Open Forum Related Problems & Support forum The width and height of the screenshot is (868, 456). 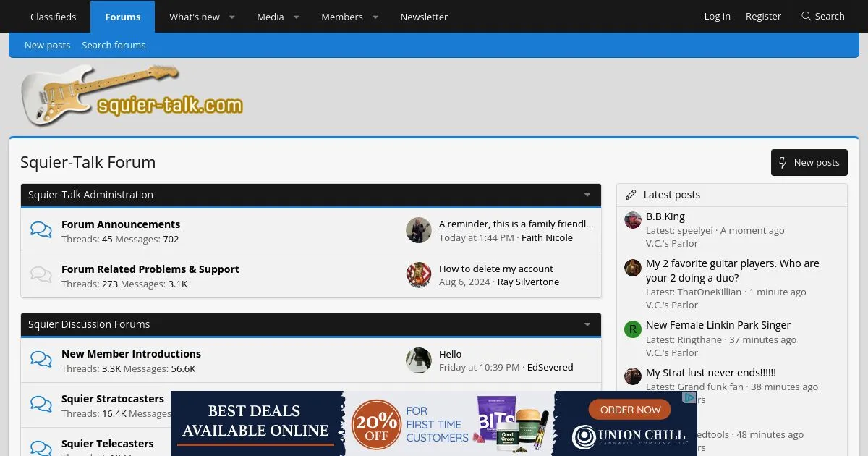[150, 269]
